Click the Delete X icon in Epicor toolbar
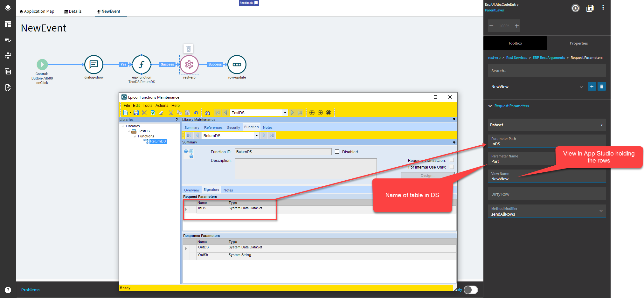The image size is (644, 298). (x=144, y=113)
